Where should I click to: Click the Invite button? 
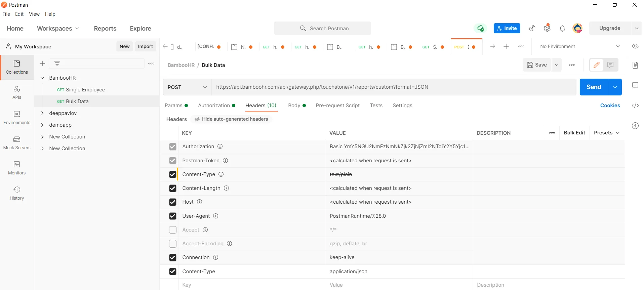507,28
